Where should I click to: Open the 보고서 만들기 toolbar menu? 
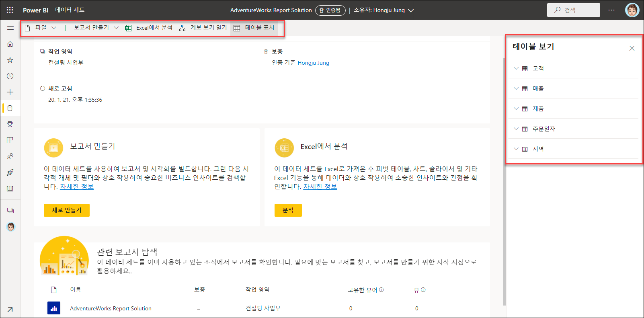coord(91,28)
